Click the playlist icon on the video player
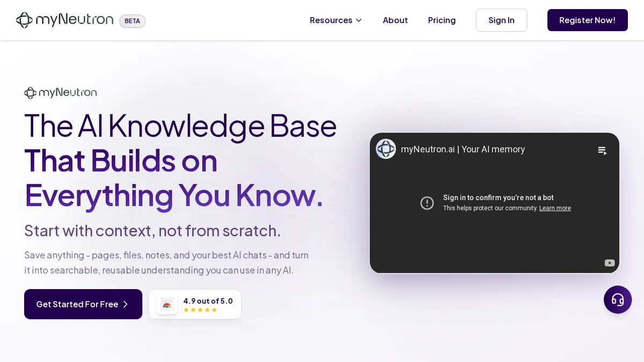The width and height of the screenshot is (644, 362). pyautogui.click(x=602, y=151)
